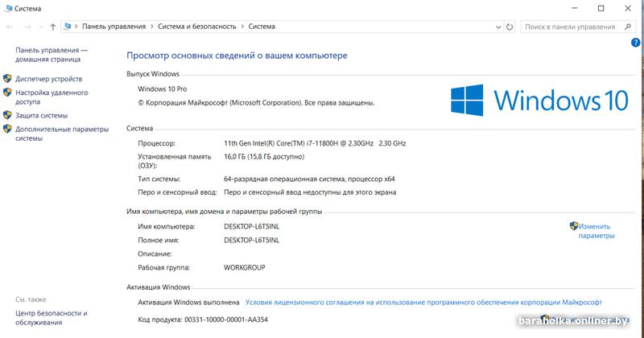Expand the chevron after 'Панель управления' breadcrumb
Viewport: 644px width, 338px height.
point(152,27)
